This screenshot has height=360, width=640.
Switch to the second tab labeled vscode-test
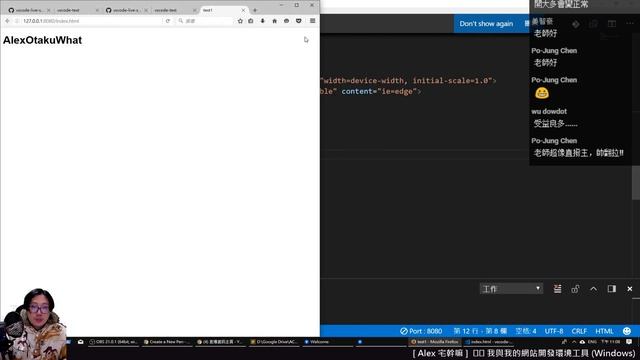pyautogui.click(x=76, y=10)
